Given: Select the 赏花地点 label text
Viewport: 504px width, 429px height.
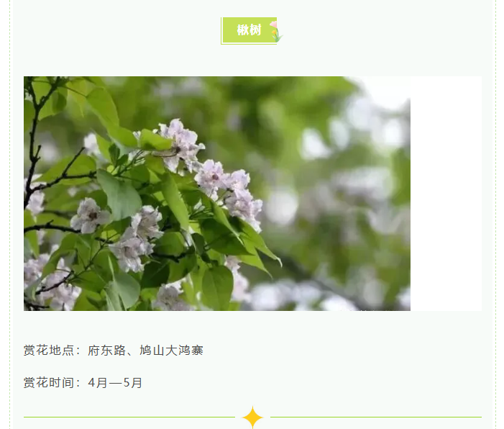Looking at the screenshot, I should (49, 350).
